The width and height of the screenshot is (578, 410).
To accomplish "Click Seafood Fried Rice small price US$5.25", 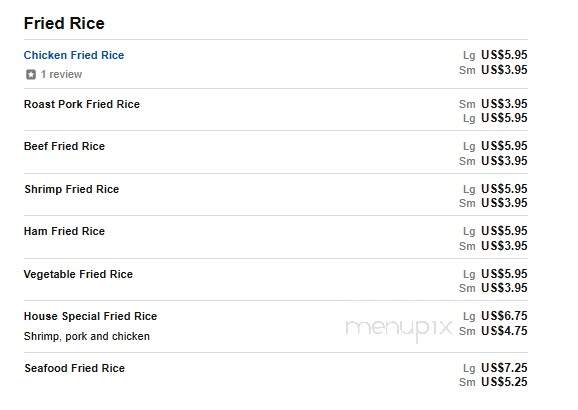I will tap(504, 382).
